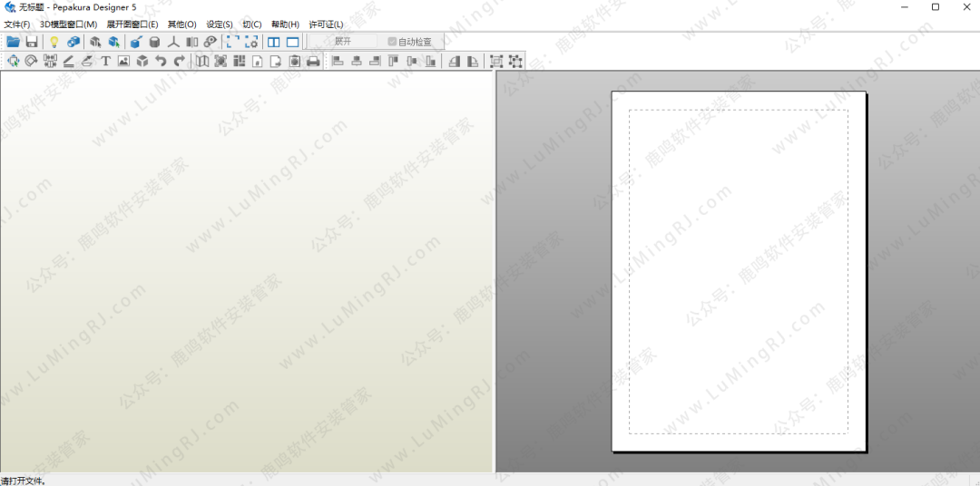Image resolution: width=980 pixels, height=486 pixels.
Task: Open the 3D模型窗口(M) menu
Action: click(68, 24)
